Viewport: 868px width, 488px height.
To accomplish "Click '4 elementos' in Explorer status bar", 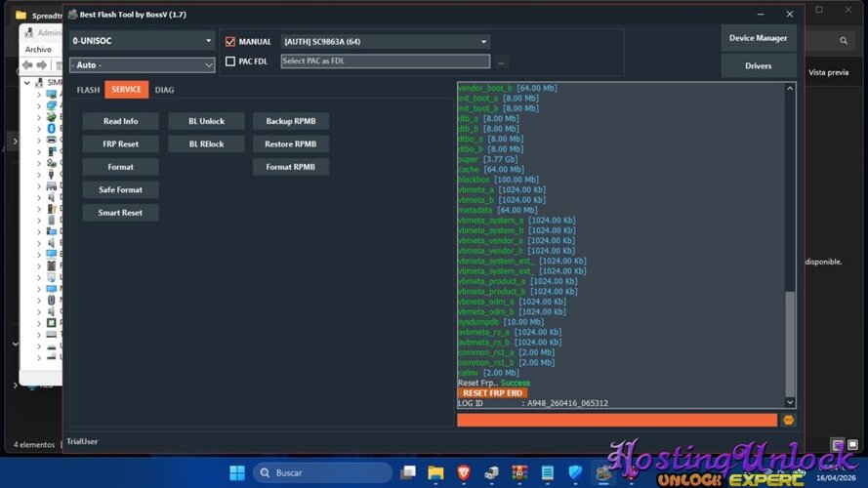I will point(34,445).
